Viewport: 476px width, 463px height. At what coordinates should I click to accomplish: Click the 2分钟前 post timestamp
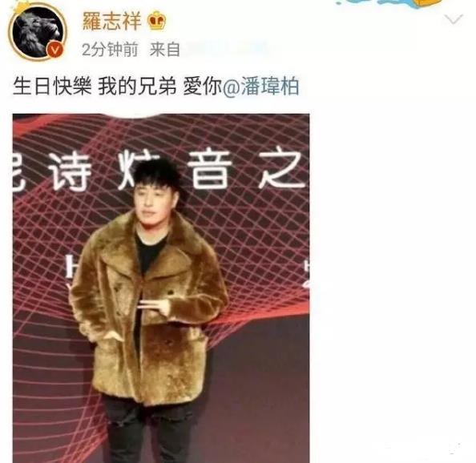coord(110,49)
